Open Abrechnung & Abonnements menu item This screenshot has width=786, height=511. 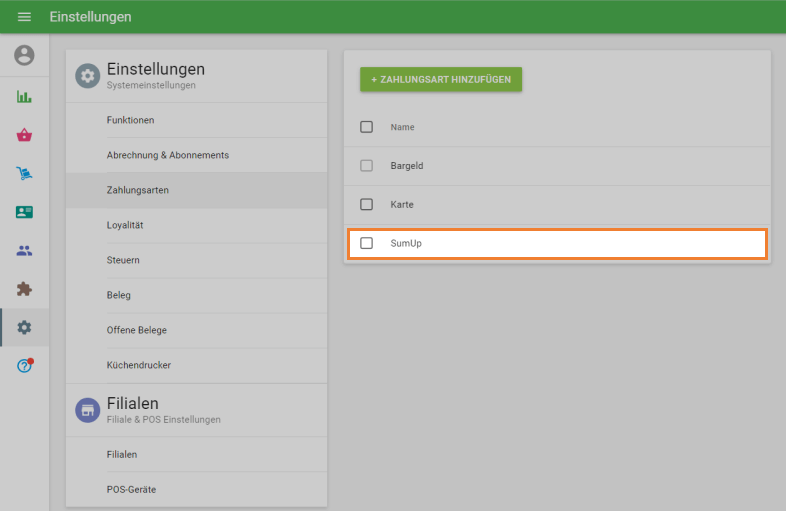coord(168,155)
